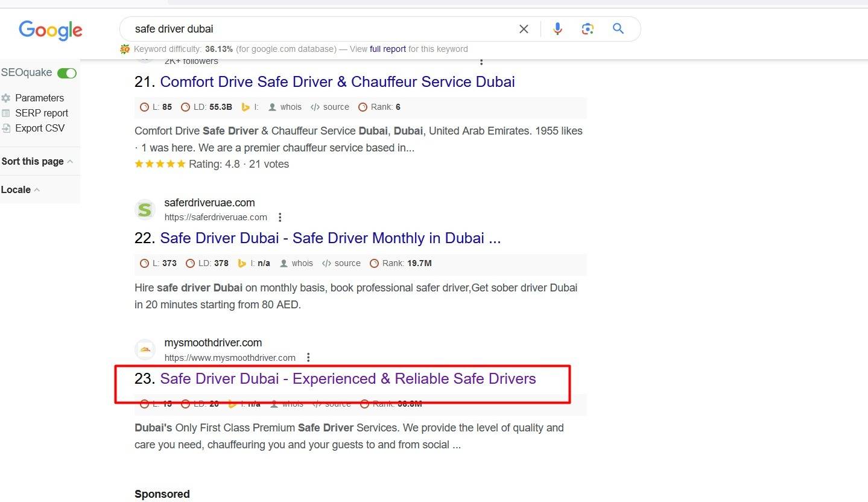The width and height of the screenshot is (868, 502).
Task: Clear the search box with the X icon
Action: point(524,29)
